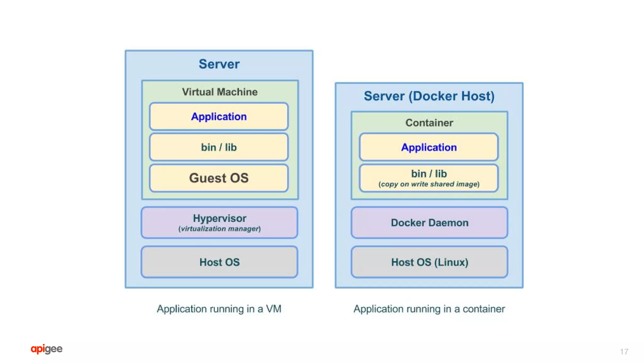
Task: Click caption Application running in a VM
Action: coord(219,309)
